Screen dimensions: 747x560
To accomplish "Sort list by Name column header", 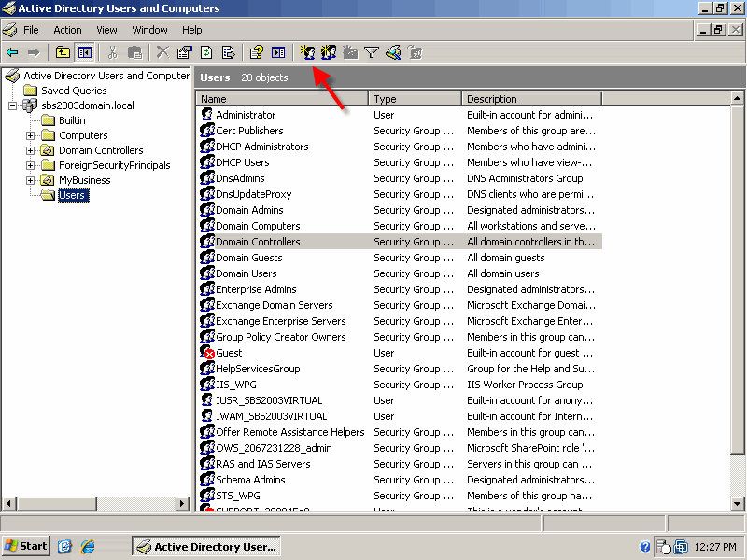I will pyautogui.click(x=282, y=99).
